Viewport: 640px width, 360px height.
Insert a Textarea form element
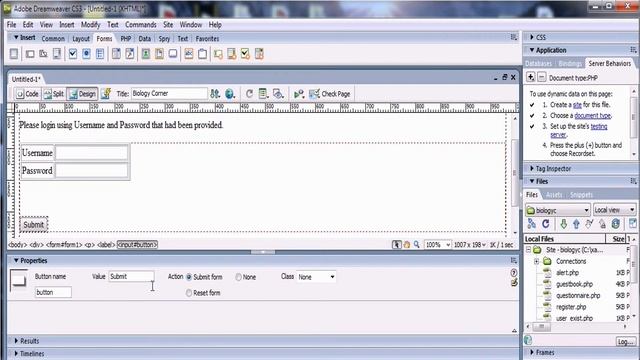(x=57, y=54)
